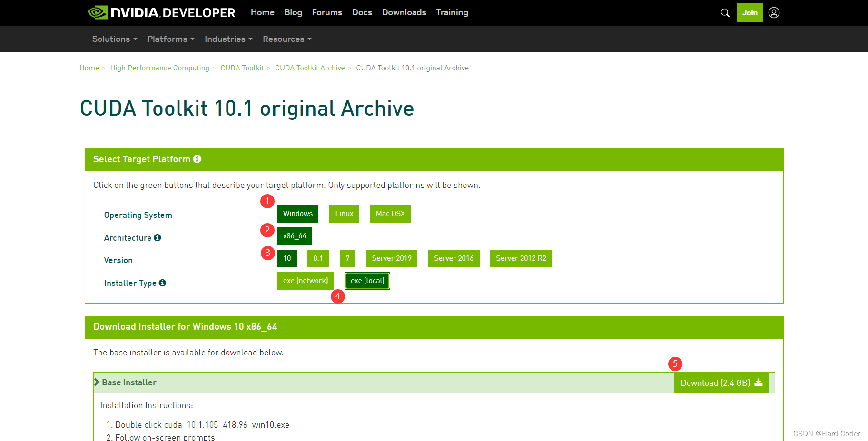
Task: Go to Forums in top navigation
Action: [x=327, y=12]
